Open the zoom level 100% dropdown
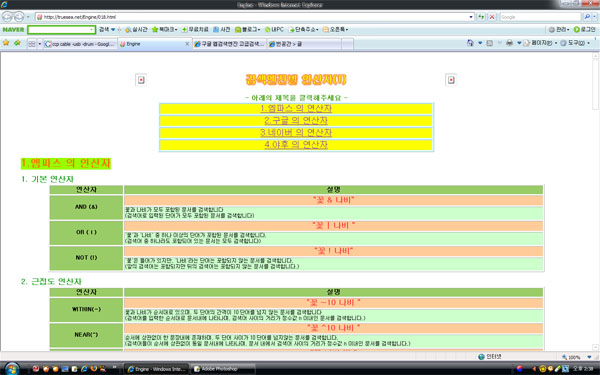Image resolution: width=600 pixels, height=375 pixels. pos(589,357)
